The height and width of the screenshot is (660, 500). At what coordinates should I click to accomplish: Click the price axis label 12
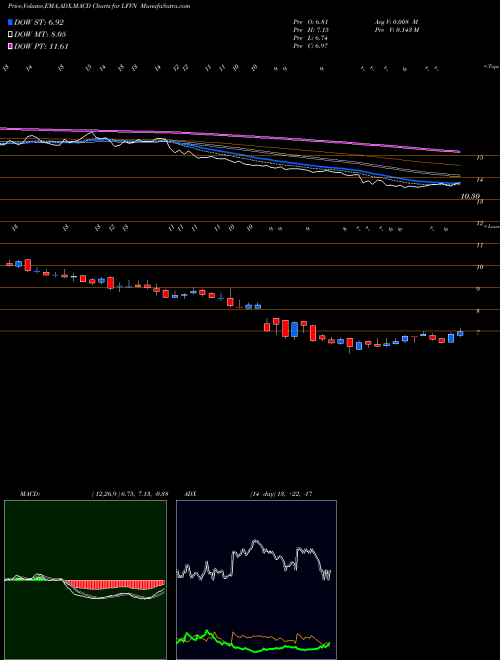pyautogui.click(x=479, y=224)
